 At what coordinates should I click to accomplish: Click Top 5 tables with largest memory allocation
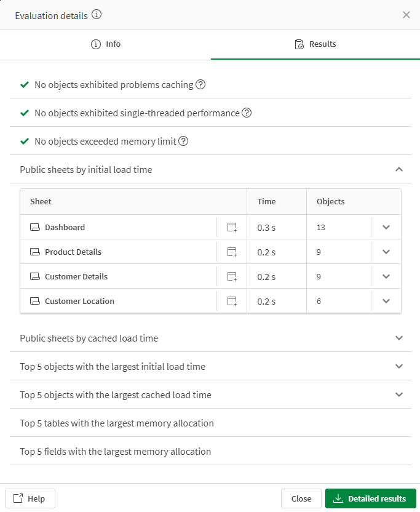[117, 423]
